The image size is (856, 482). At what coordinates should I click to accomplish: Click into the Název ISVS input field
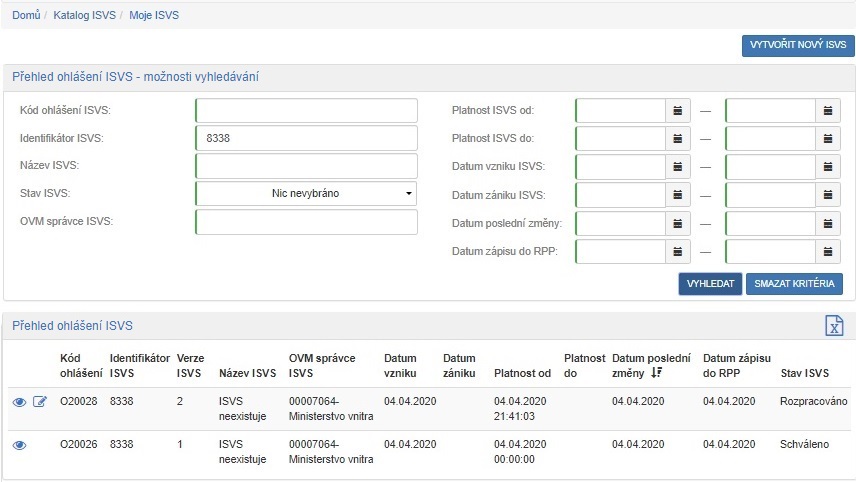click(x=306, y=166)
